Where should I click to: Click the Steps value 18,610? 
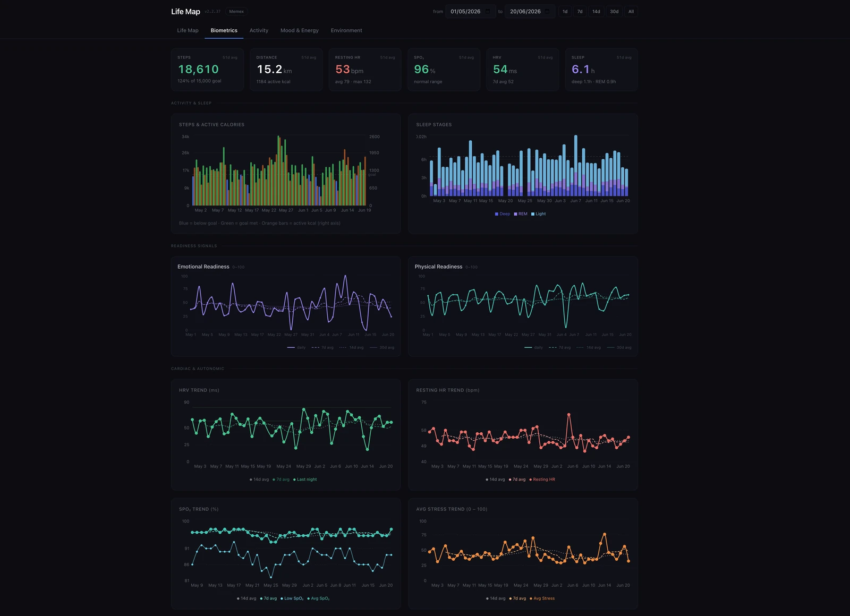click(198, 70)
